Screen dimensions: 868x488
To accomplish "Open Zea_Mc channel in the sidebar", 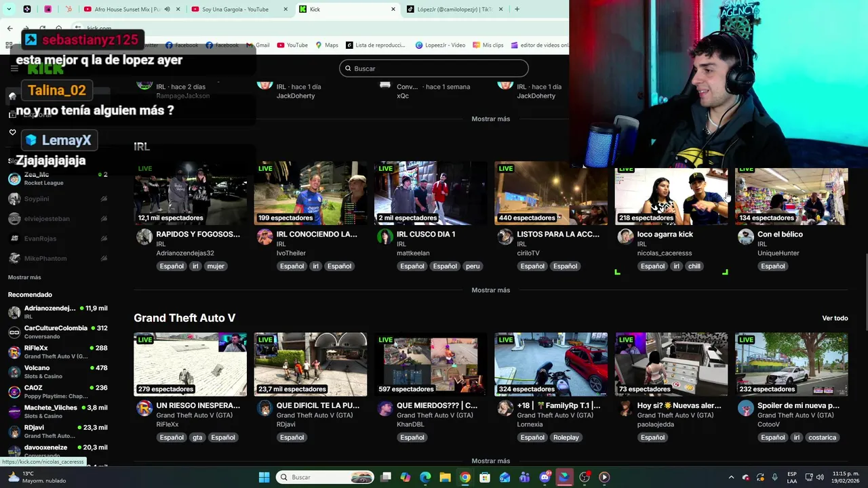I will 58,179.
